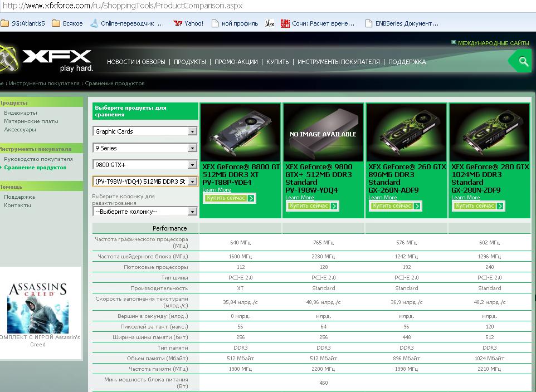Open the ENBSeries Документ... bookmark

pos(402,23)
